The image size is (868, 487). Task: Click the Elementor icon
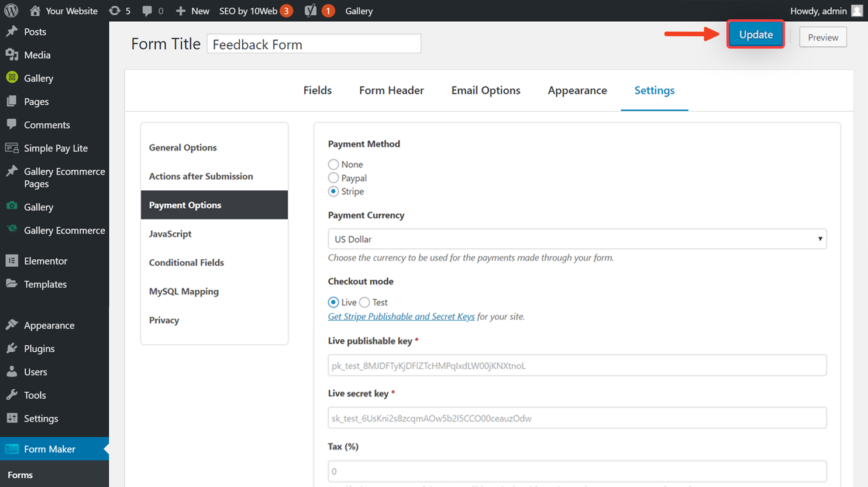point(12,260)
